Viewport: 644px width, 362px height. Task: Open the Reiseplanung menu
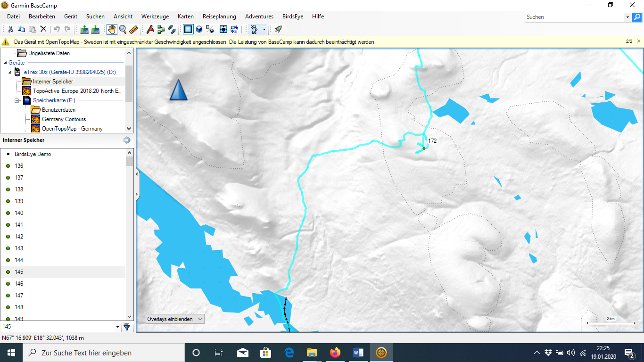[219, 16]
